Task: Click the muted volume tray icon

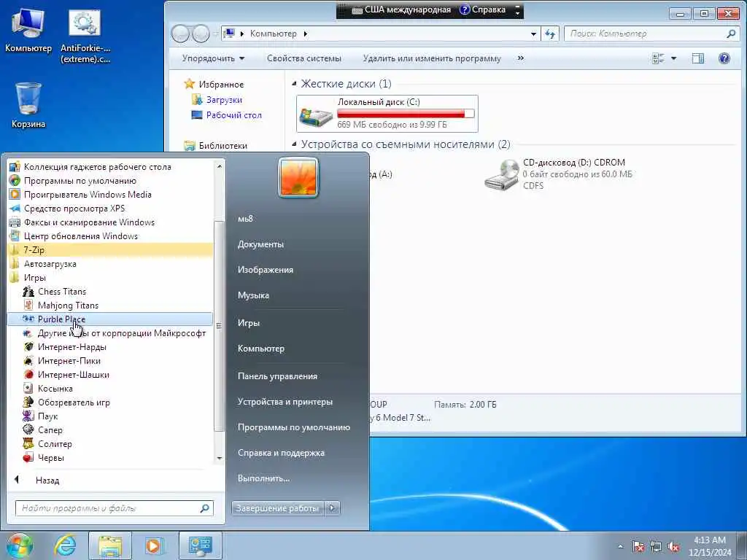Action: (x=673, y=547)
